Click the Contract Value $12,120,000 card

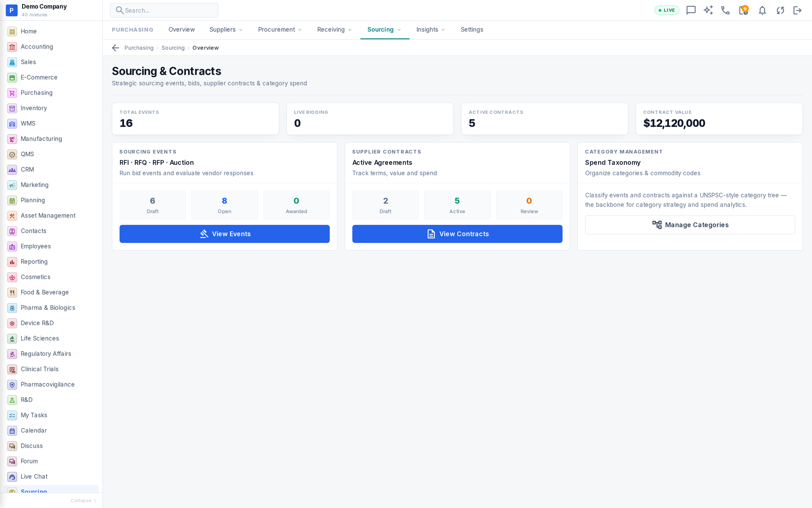click(719, 119)
